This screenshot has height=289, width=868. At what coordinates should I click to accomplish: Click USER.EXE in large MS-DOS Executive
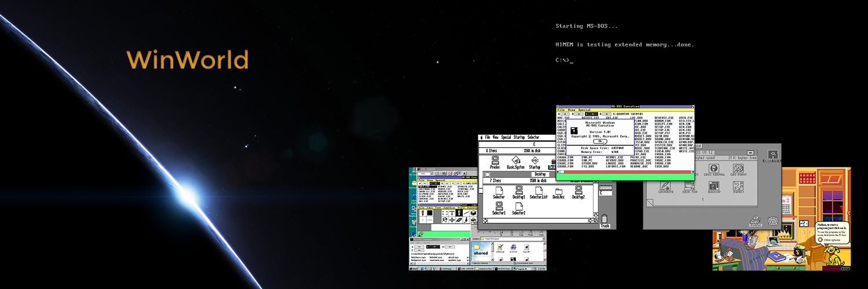(x=686, y=118)
